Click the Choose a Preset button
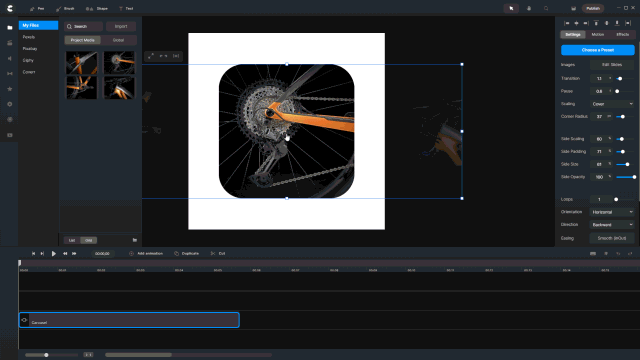The image size is (640, 360). tap(598, 50)
